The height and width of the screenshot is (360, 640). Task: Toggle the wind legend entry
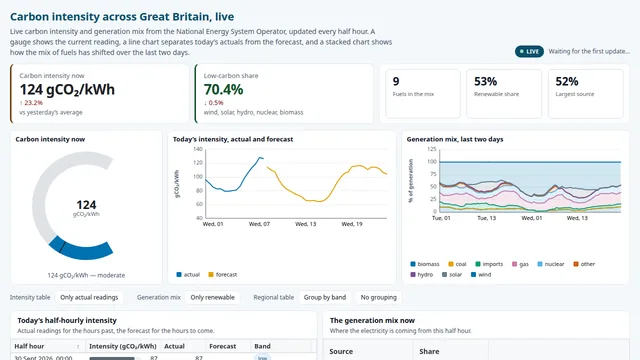click(x=481, y=275)
